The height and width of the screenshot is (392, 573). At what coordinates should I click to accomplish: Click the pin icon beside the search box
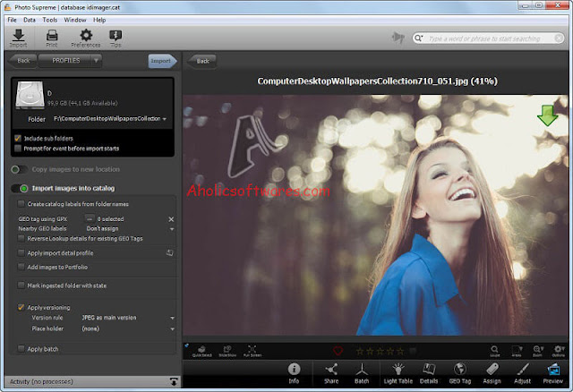[398, 38]
